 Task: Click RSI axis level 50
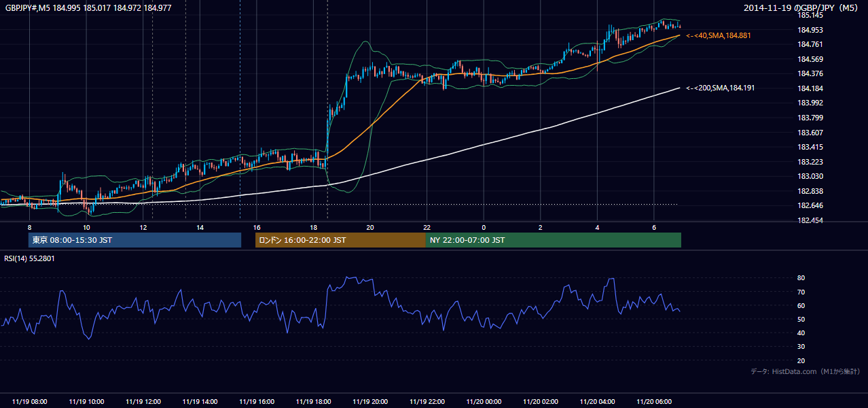tap(801, 320)
